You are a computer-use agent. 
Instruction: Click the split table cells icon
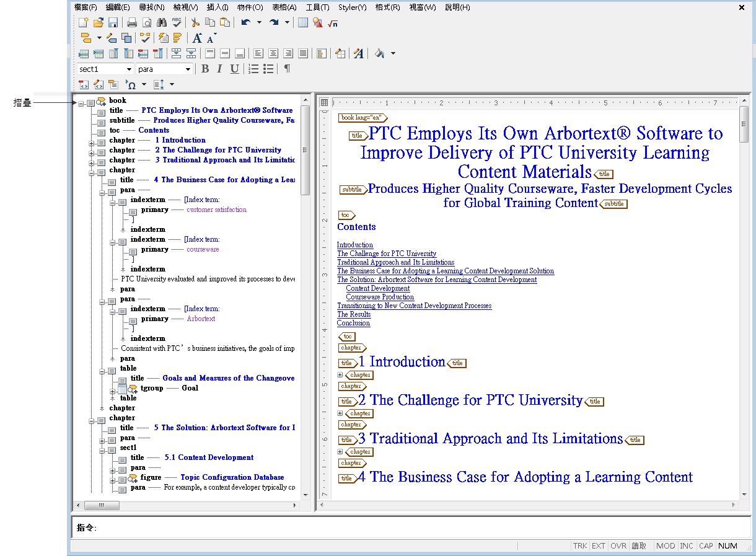pyautogui.click(x=191, y=54)
